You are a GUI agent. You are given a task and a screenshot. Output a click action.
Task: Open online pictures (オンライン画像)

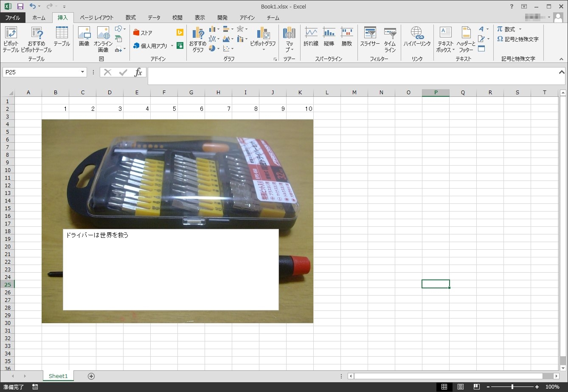pyautogui.click(x=103, y=39)
